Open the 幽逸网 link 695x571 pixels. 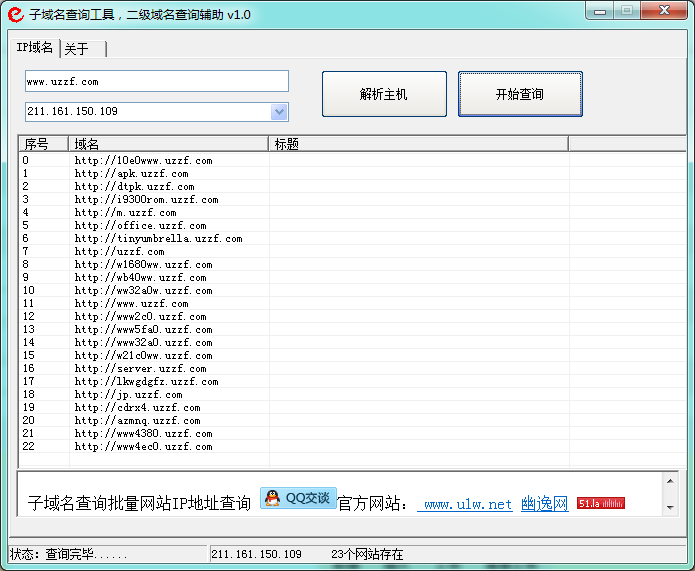[545, 504]
